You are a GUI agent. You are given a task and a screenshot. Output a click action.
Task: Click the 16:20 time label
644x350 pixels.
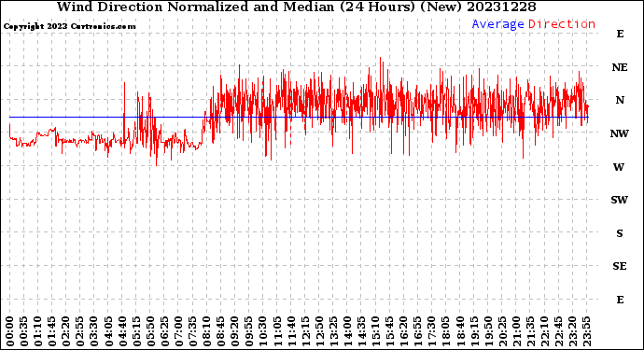pos(404,331)
